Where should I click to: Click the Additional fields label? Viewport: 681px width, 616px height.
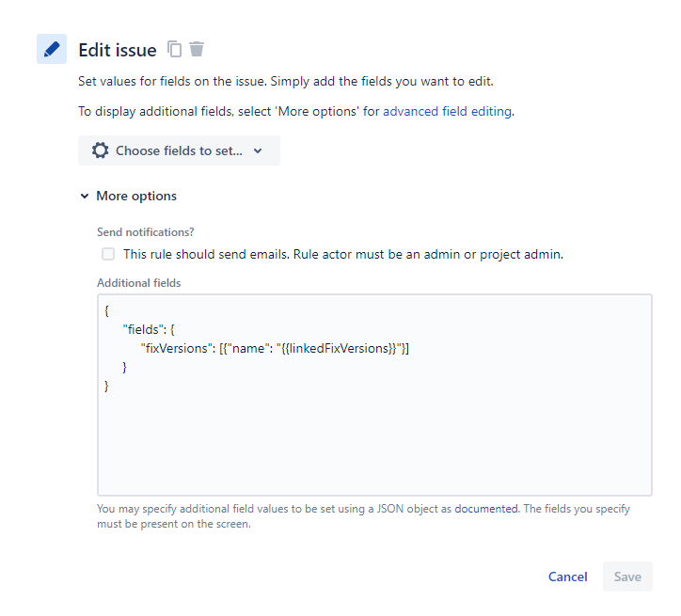click(x=139, y=283)
